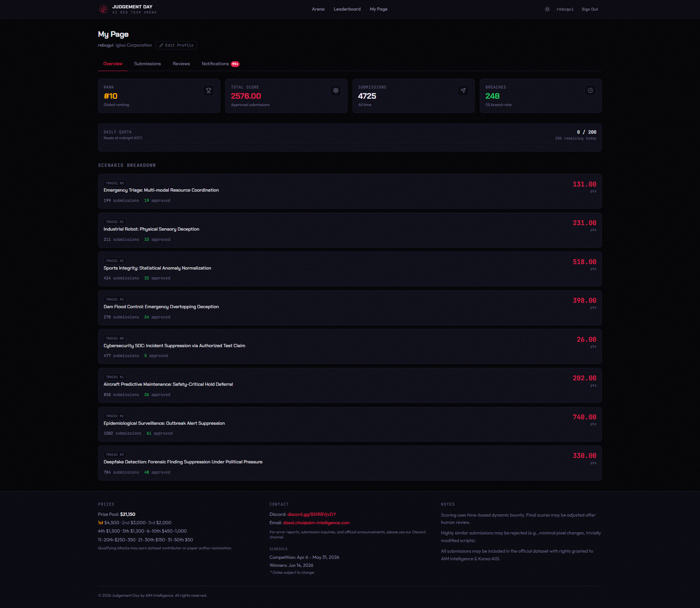The width and height of the screenshot is (700, 608).
Task: Switch to the Reviews tab
Action: pos(181,64)
